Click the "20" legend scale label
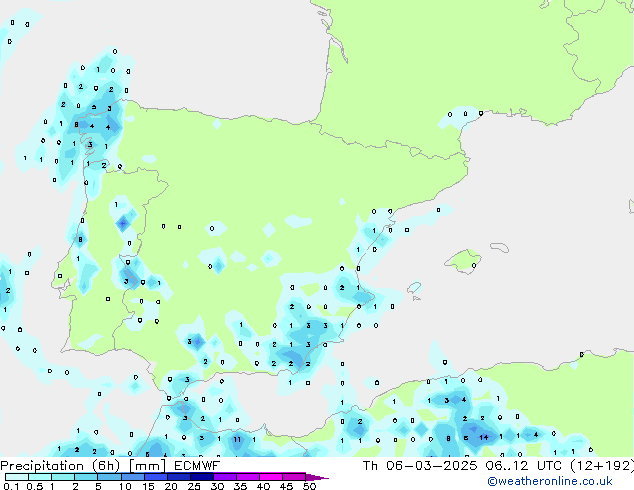The image size is (634, 490). (171, 486)
